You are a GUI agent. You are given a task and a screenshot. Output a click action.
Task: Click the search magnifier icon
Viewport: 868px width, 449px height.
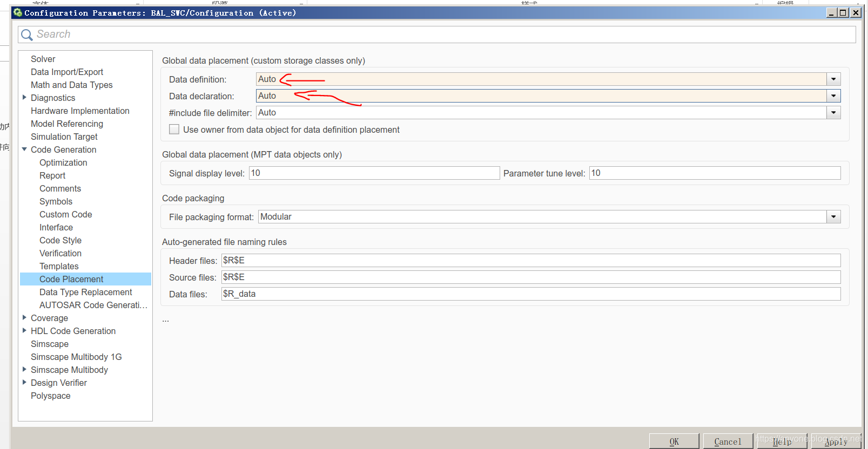pos(26,35)
